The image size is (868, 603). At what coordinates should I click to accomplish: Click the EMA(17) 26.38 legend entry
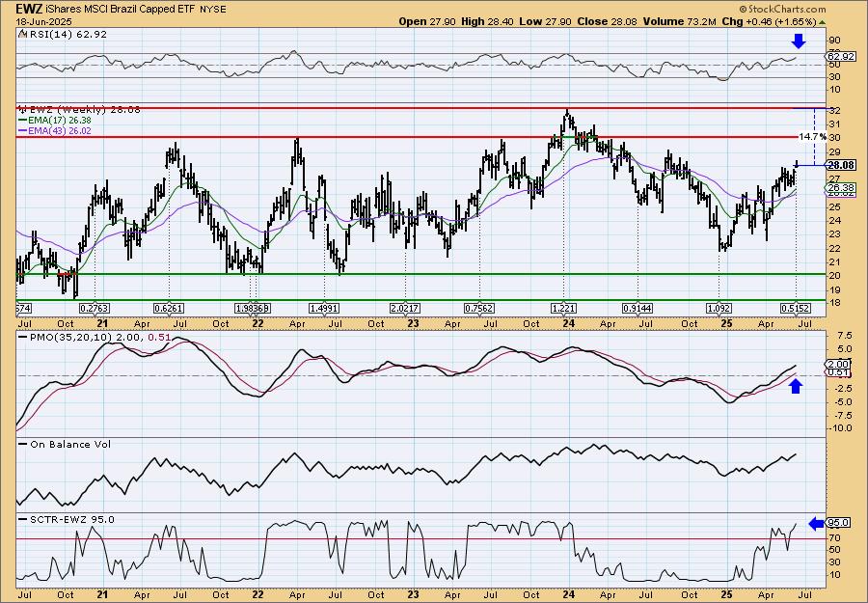(x=55, y=121)
